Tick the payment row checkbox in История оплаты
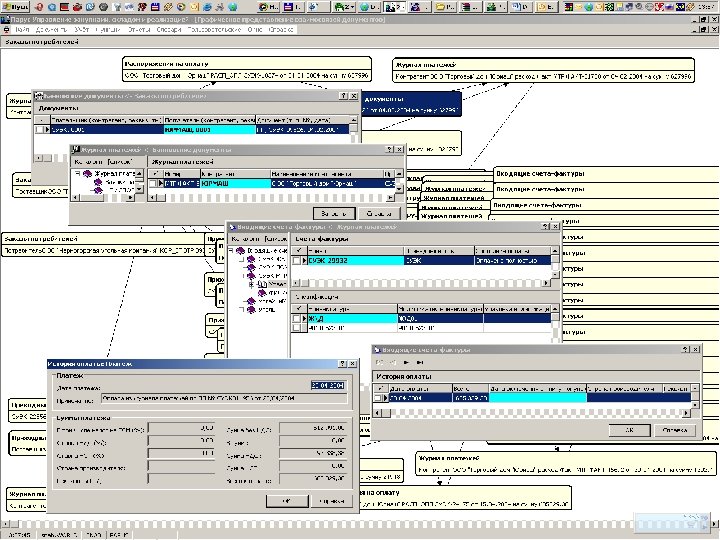Image resolution: width=720 pixels, height=540 pixels. click(x=377, y=398)
